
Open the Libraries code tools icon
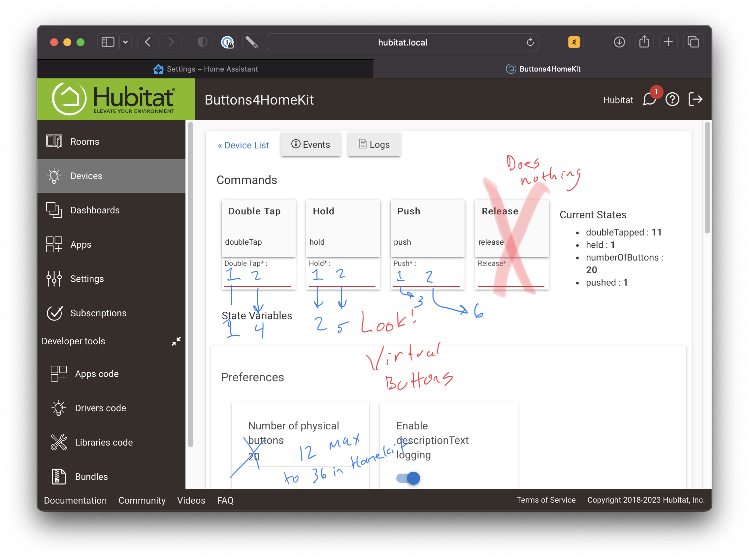(59, 442)
